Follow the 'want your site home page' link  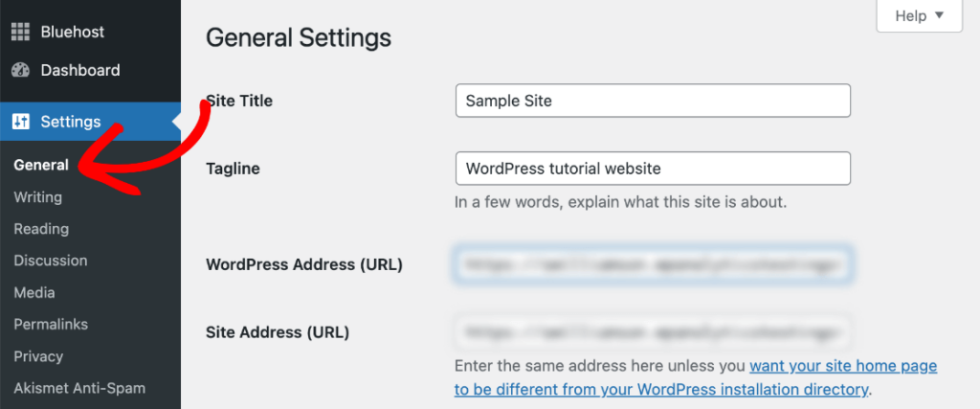[x=843, y=366]
